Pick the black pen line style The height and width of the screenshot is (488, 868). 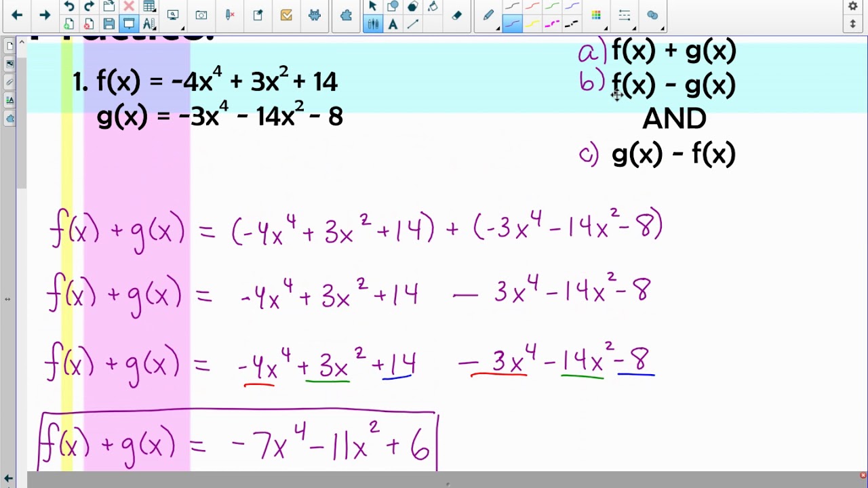click(x=512, y=7)
